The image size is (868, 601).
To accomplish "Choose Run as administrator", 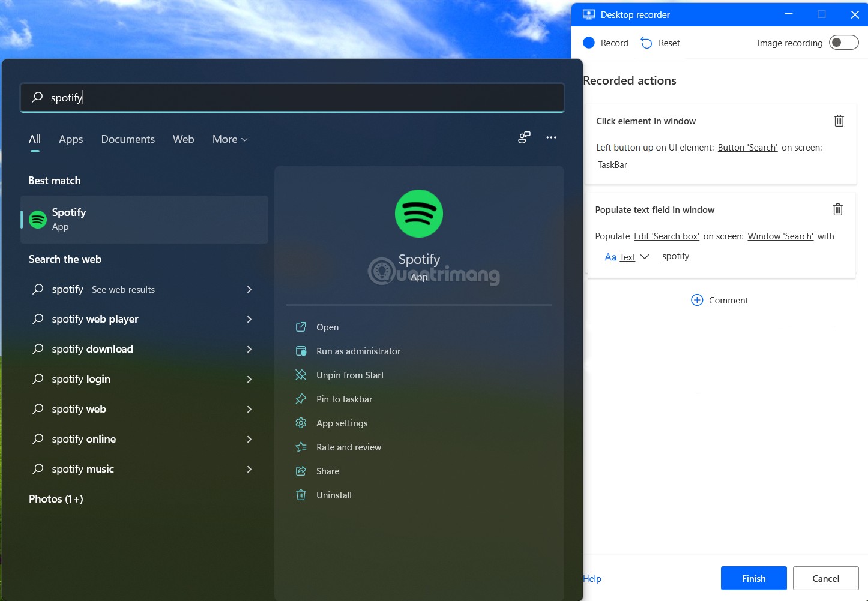I will tap(358, 351).
